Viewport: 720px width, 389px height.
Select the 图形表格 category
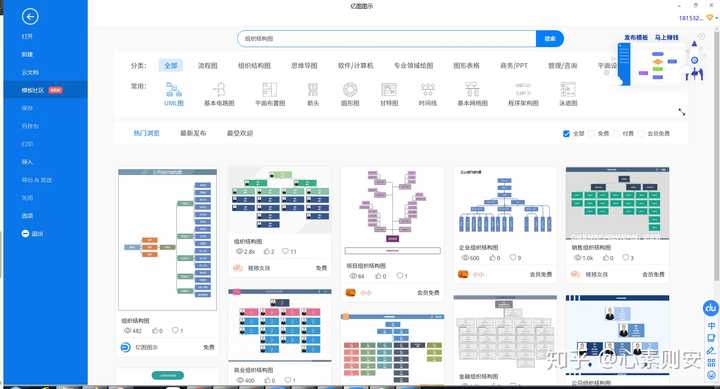pos(467,66)
